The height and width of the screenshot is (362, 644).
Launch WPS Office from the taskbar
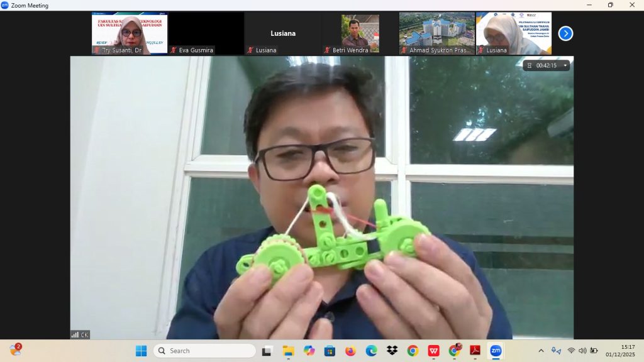[433, 351]
